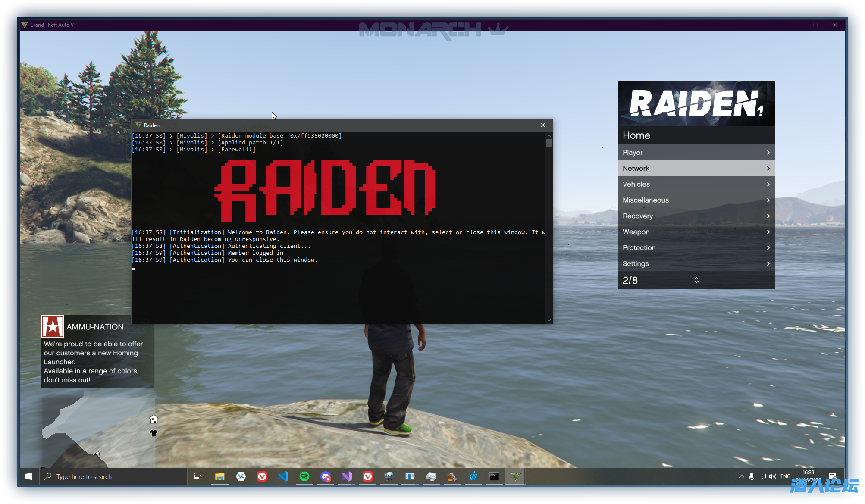This screenshot has width=865, height=504.
Task: Click the Raiden console window title icon
Action: click(x=138, y=125)
